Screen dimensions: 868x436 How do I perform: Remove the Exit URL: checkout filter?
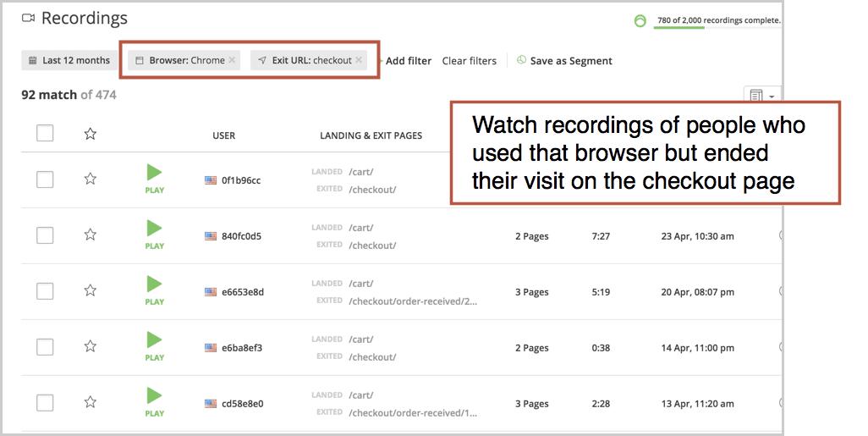coord(359,60)
